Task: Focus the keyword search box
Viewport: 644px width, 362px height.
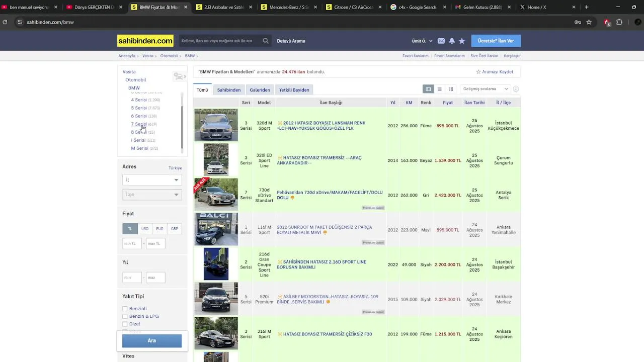Action: (220, 41)
